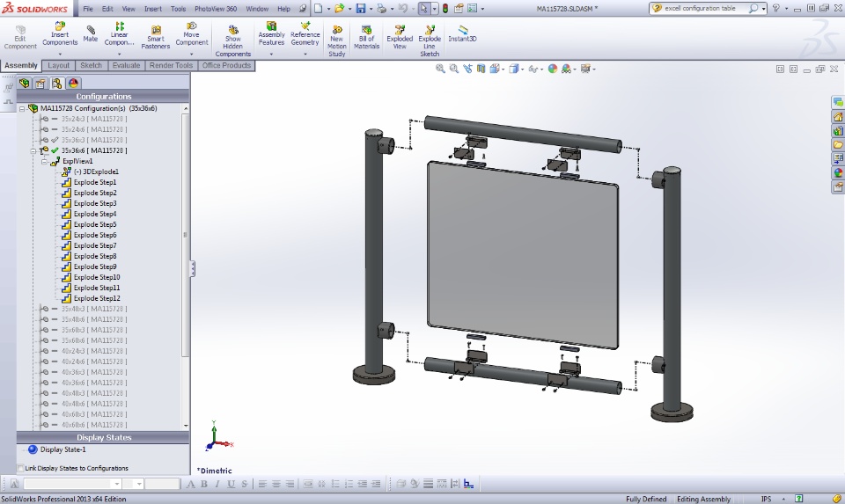Open Assembly Features tool
845x504 pixels.
pyautogui.click(x=271, y=34)
